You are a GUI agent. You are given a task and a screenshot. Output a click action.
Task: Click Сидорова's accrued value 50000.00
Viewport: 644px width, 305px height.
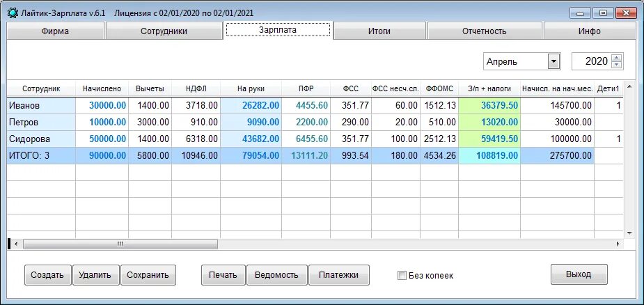pos(102,139)
